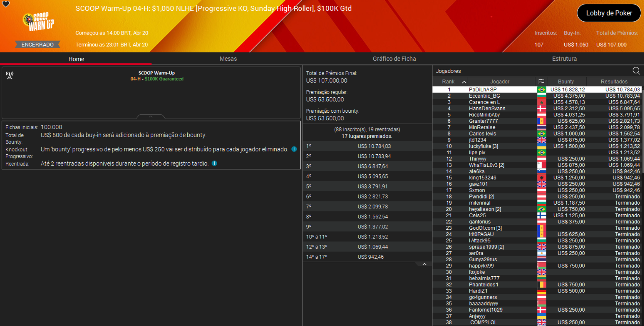Click the Ukraine flag beside luckyfluke [3]
Screen dimensions: 644x326
[x=541, y=146]
